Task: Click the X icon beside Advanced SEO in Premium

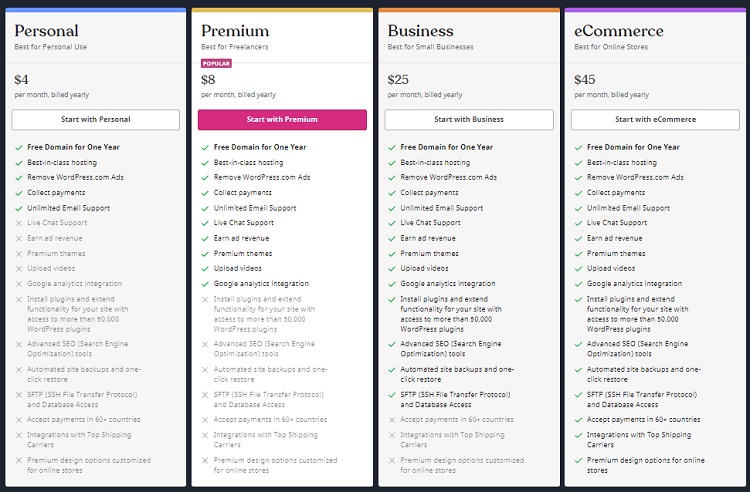Action: tap(205, 344)
